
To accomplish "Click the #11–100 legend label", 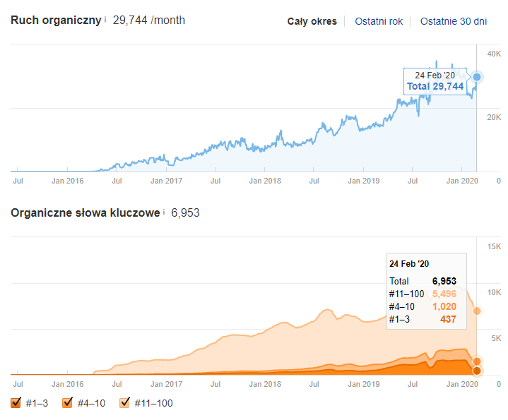I will tap(153, 403).
